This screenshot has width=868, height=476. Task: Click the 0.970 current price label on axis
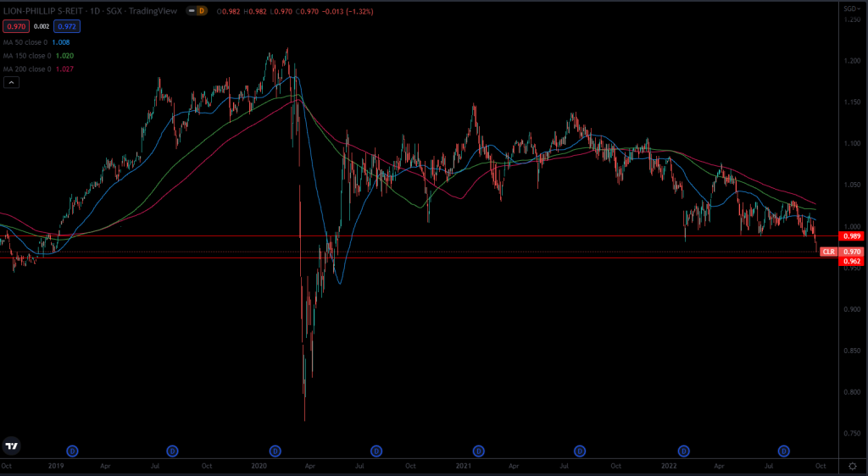852,252
